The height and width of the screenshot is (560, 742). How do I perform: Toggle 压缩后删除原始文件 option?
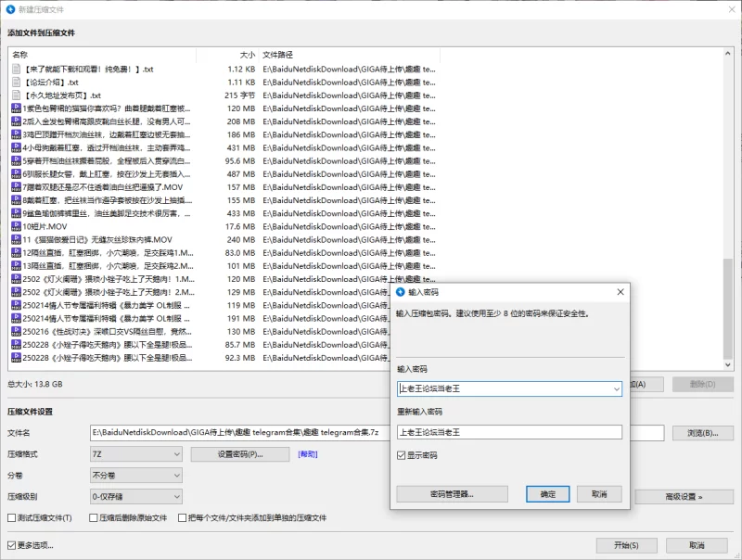click(94, 517)
